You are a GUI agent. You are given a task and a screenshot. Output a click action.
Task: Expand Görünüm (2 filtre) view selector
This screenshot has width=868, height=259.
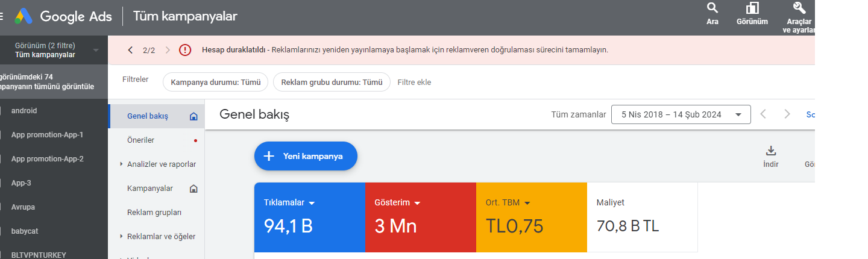54,50
